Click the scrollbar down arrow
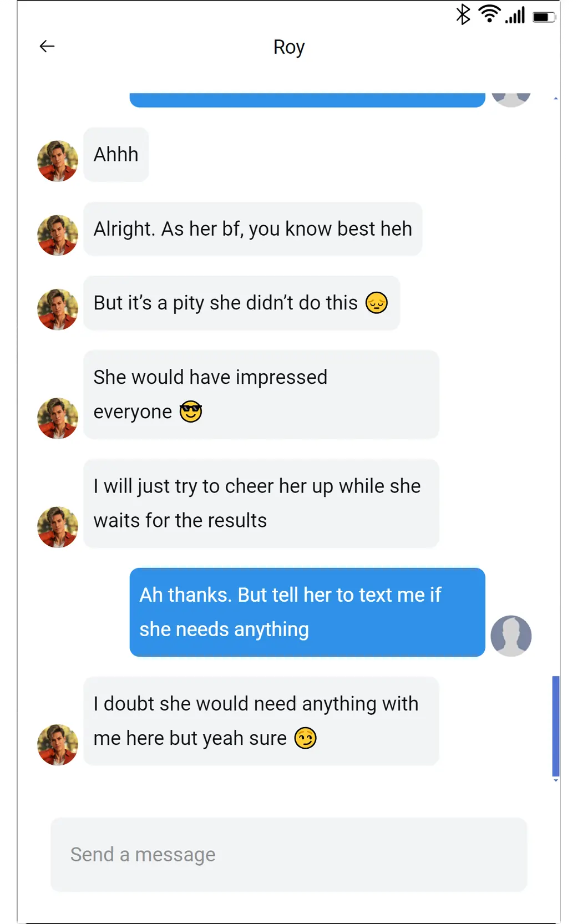583x924 pixels. 556,780
